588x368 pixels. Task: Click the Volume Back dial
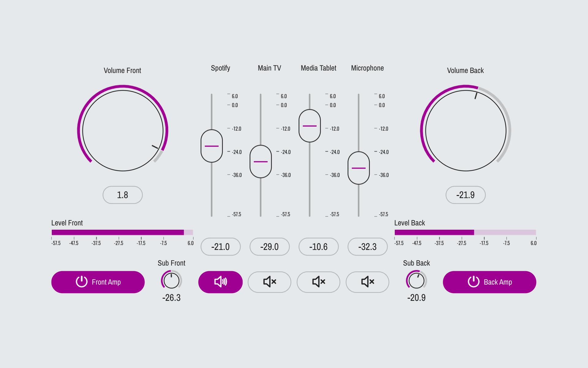click(466, 131)
